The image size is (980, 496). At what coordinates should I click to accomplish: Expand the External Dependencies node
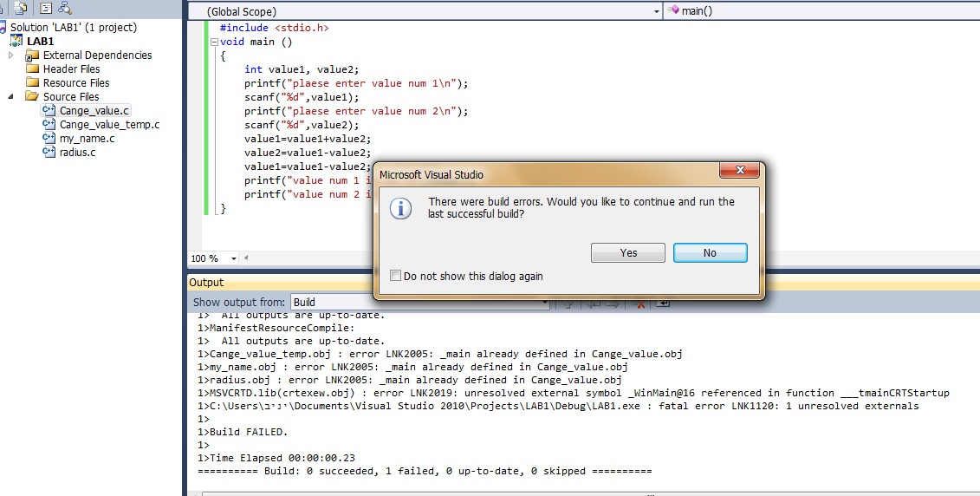coord(11,55)
